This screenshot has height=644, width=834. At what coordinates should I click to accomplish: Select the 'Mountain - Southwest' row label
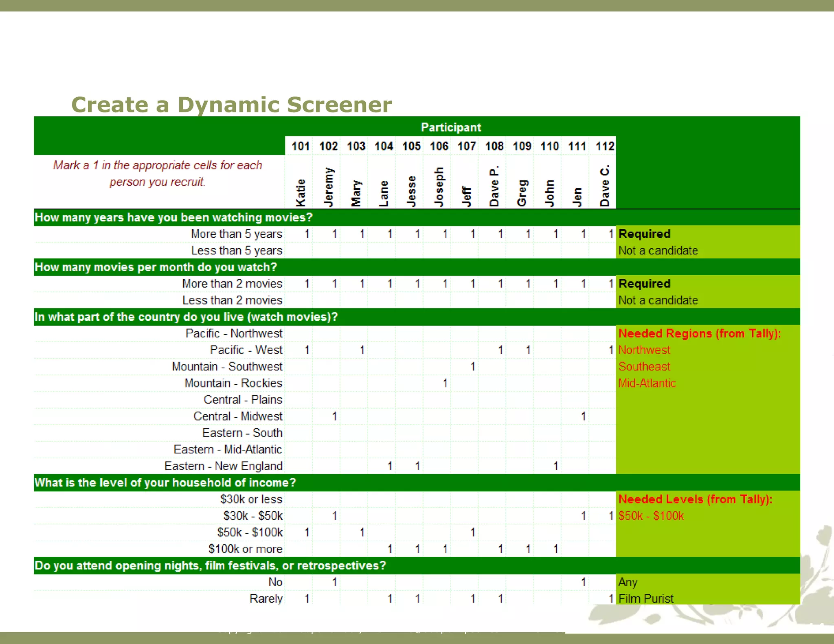click(227, 367)
